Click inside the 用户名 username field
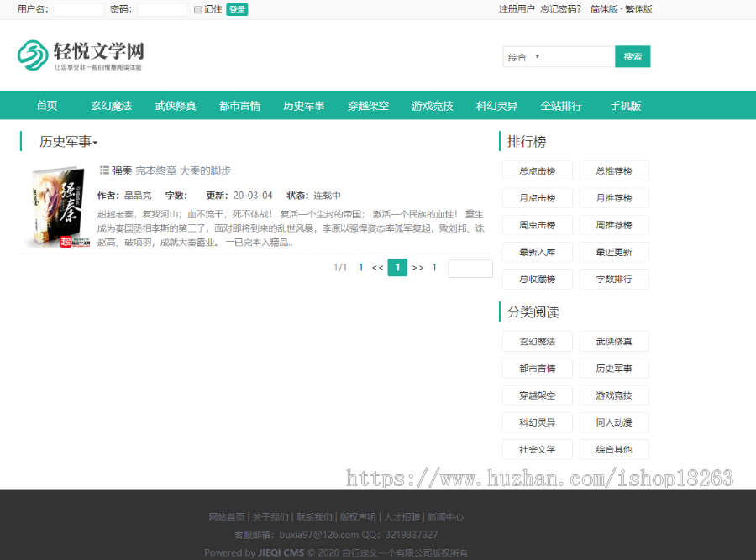Image resolution: width=756 pixels, height=560 pixels. [x=78, y=9]
